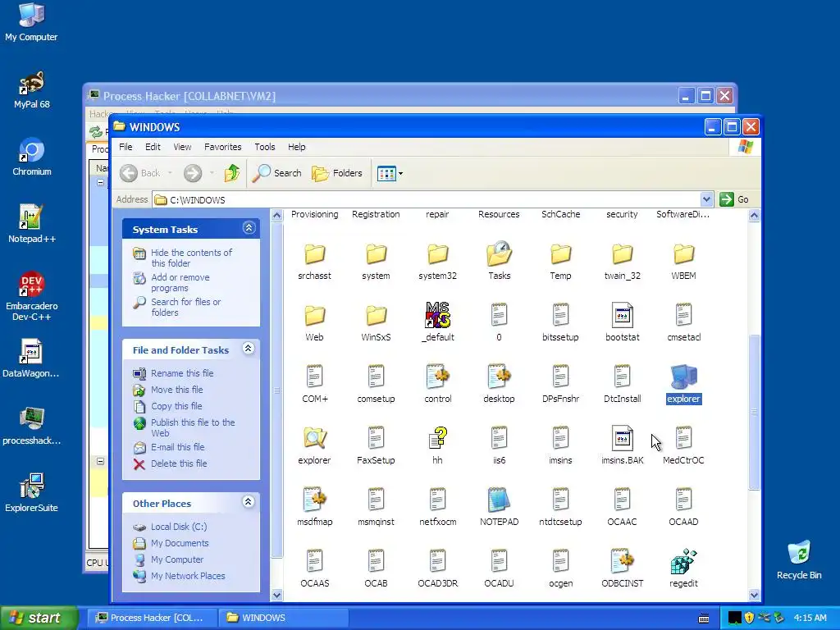
Task: Select the ODBCINST settings file icon
Action: coord(622,561)
